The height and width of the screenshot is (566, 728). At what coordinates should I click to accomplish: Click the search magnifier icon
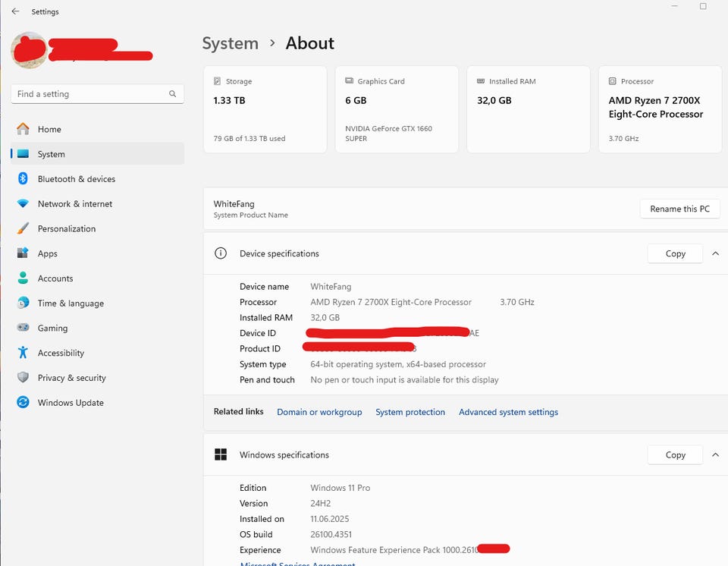(173, 94)
